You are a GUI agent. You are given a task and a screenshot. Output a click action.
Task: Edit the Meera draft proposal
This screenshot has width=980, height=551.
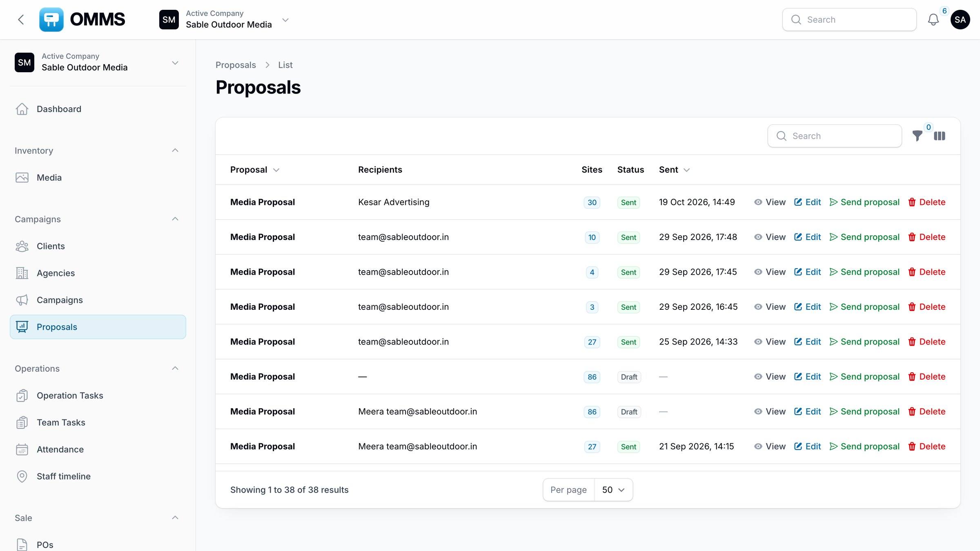807,411
